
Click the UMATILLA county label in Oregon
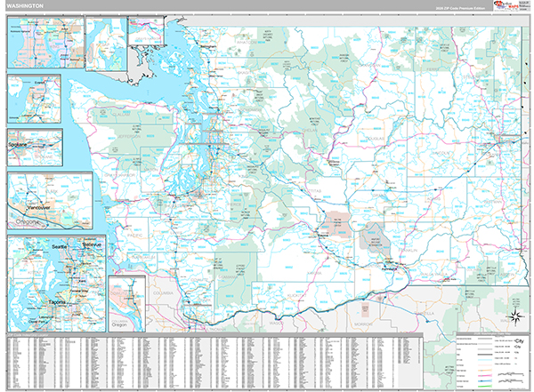tap(423, 314)
